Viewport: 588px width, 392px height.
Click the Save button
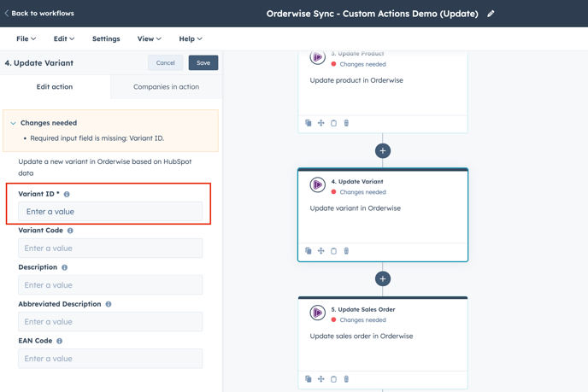203,62
